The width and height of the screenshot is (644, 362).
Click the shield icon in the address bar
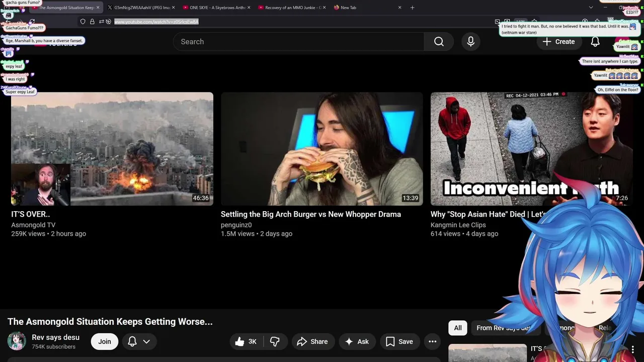coord(83,22)
